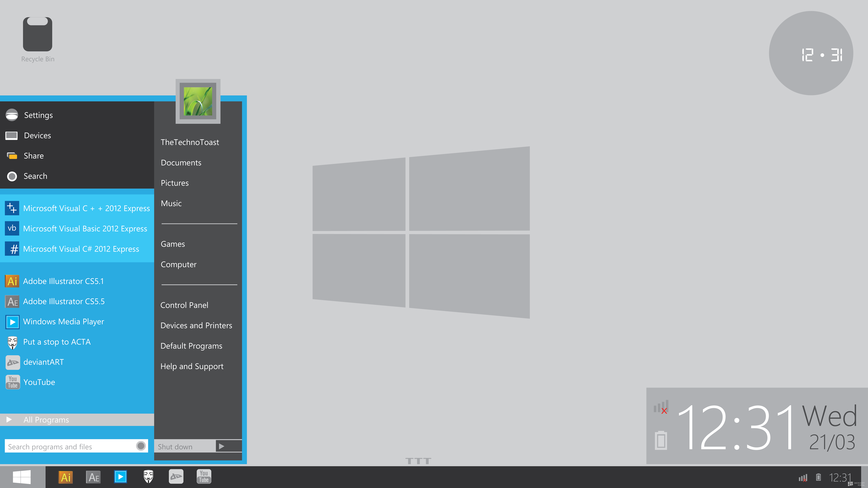
Task: Open the Ae app from the taskbar
Action: tap(93, 477)
